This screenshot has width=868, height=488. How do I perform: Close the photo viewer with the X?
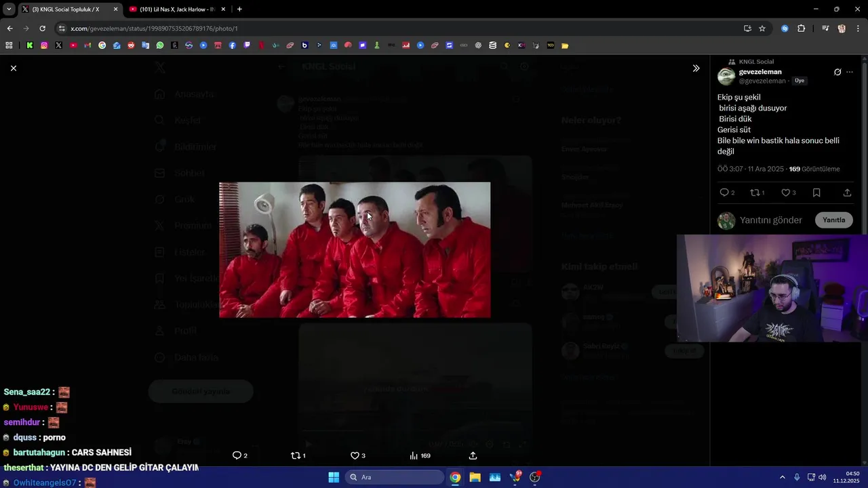coord(13,68)
